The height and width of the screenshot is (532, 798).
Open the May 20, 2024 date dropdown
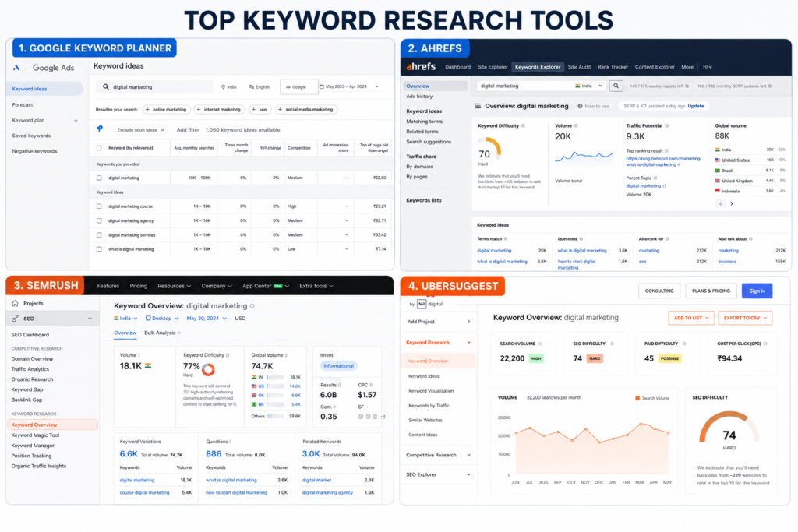click(207, 319)
